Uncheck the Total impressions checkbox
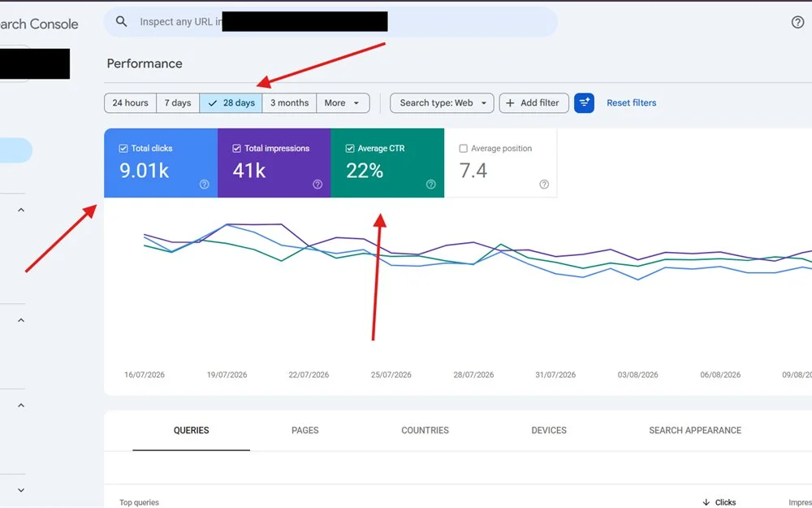This screenshot has width=812, height=508. (x=236, y=148)
